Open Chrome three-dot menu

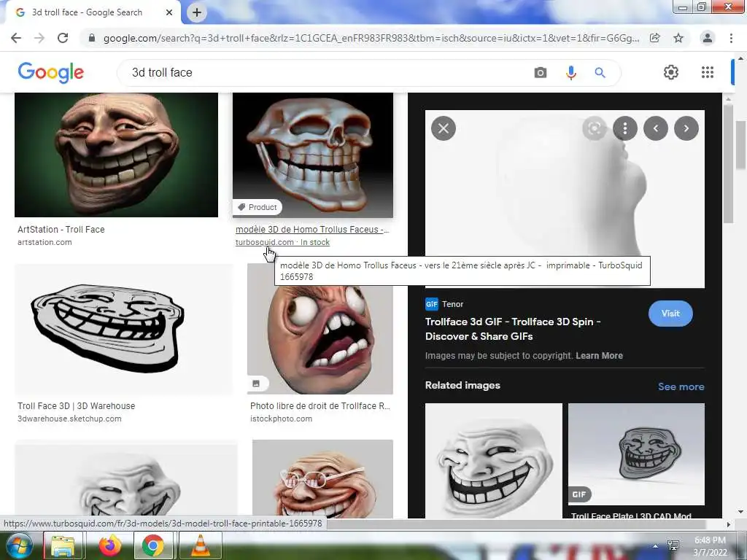[731, 38]
